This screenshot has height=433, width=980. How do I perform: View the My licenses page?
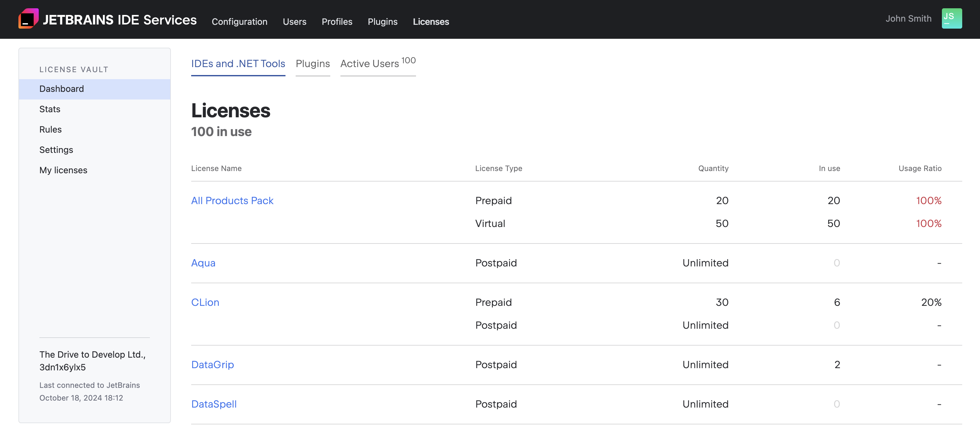click(63, 170)
